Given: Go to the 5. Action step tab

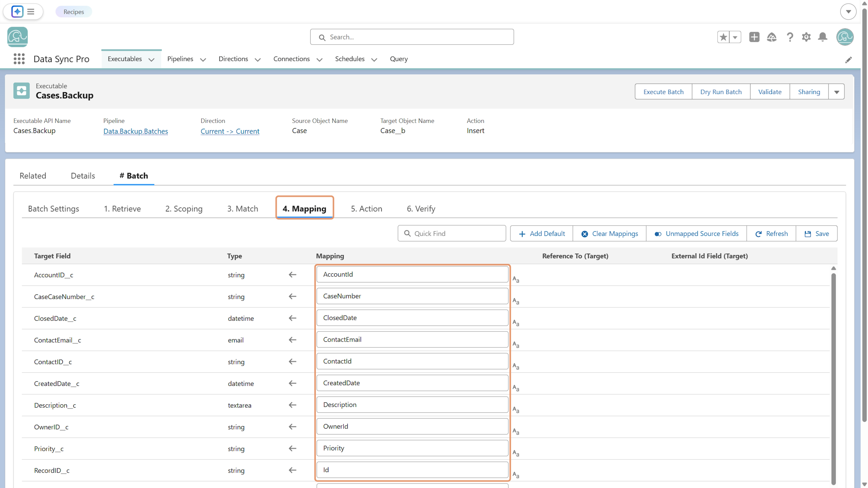Looking at the screenshot, I should point(367,209).
